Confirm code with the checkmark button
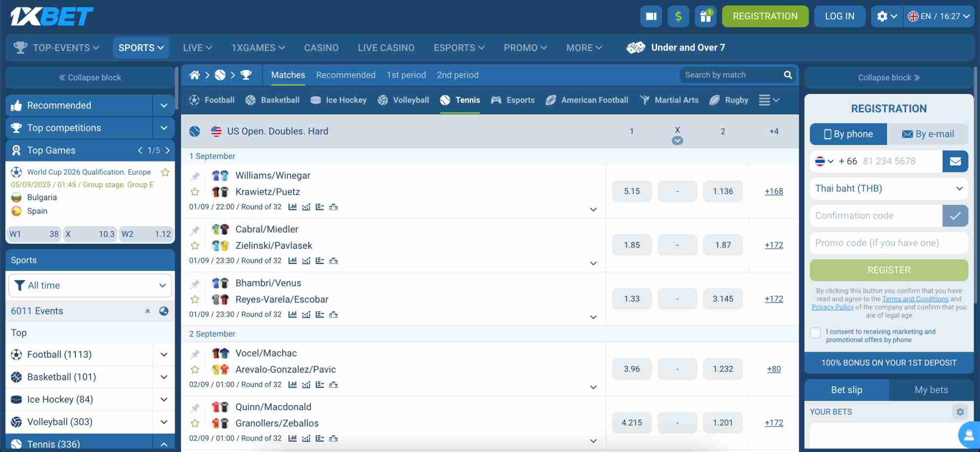Screen dimensions: 980x452 coord(955,216)
